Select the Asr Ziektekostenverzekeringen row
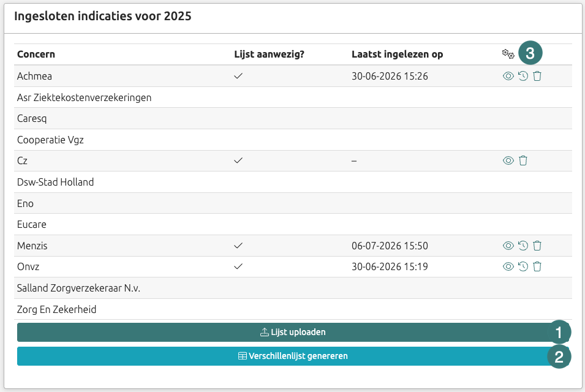Viewport: 585px width, 392px height. (293, 97)
